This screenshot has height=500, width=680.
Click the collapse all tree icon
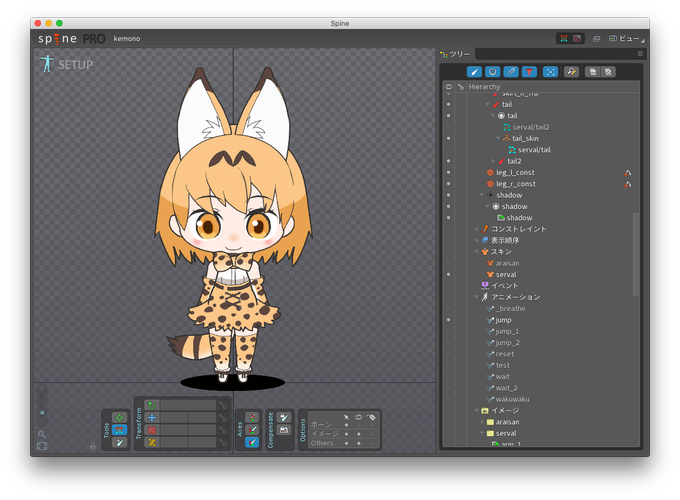[592, 72]
